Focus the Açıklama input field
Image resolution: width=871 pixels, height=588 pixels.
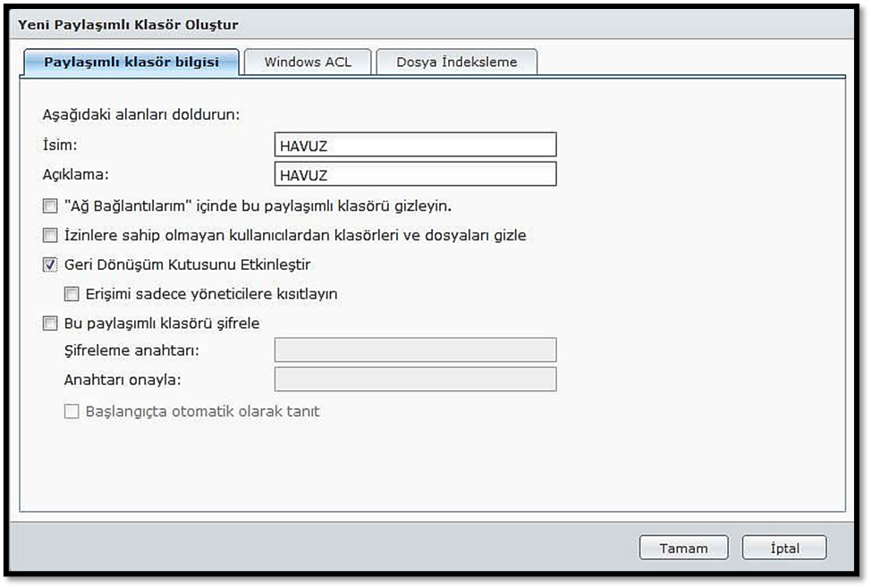[415, 174]
